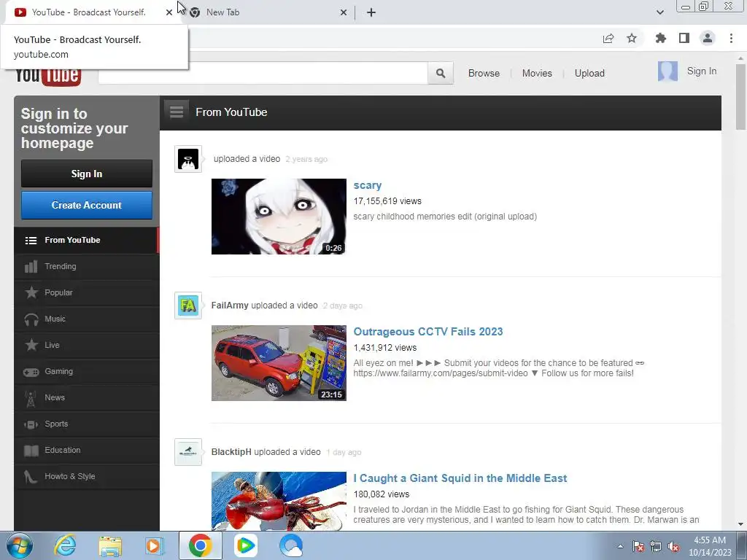Click the FailArmy channel name
The height and width of the screenshot is (560, 747).
(x=230, y=306)
